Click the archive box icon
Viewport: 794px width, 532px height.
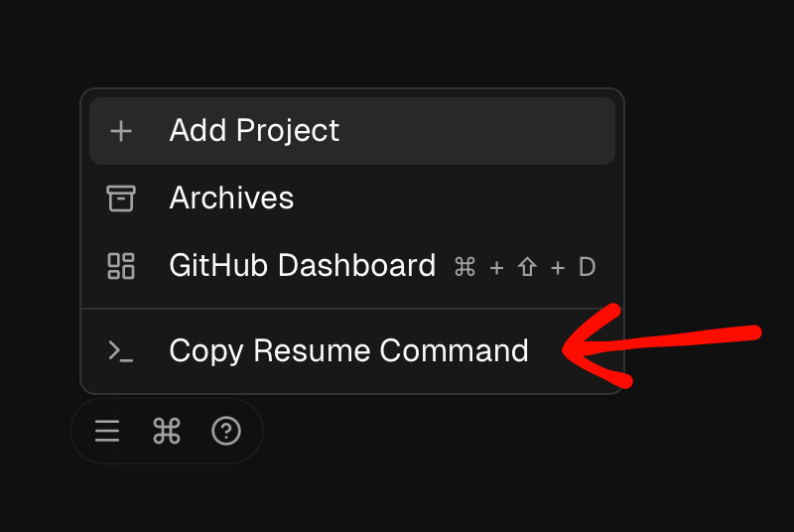coord(121,199)
